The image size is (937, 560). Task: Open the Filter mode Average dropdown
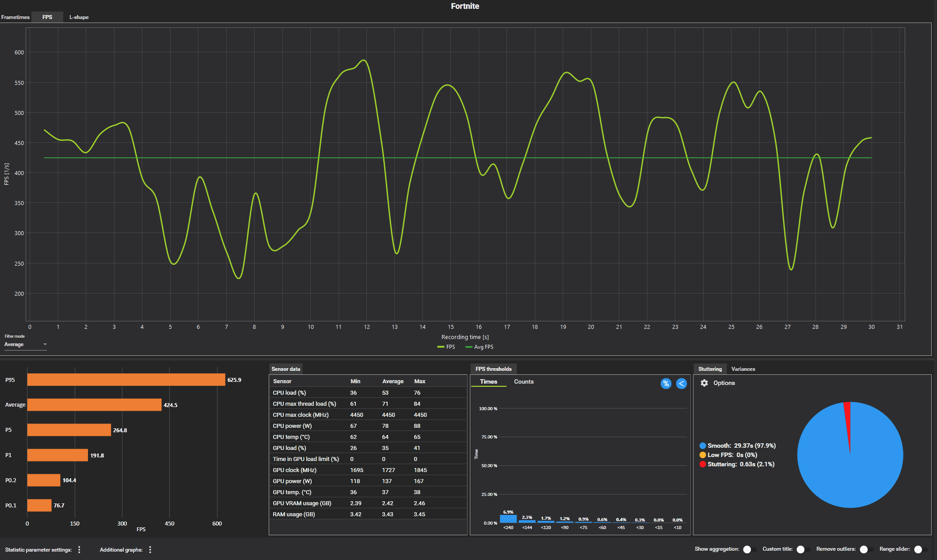tap(25, 345)
